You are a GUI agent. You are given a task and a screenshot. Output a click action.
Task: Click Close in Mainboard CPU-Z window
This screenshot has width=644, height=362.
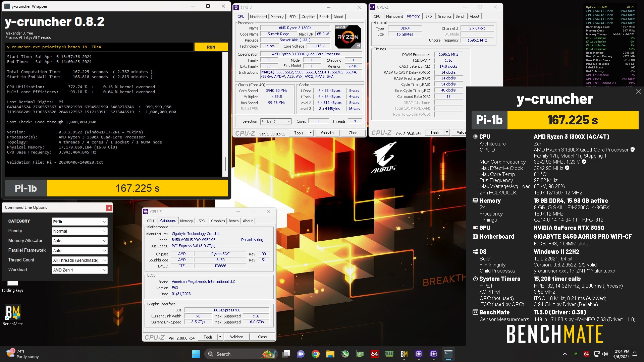coord(262,337)
